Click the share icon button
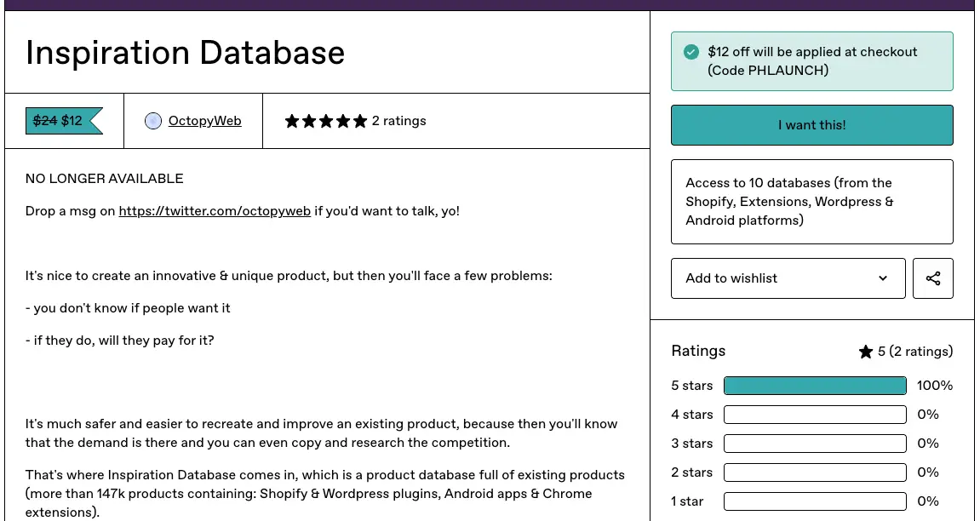The height and width of the screenshot is (521, 980). coord(932,278)
